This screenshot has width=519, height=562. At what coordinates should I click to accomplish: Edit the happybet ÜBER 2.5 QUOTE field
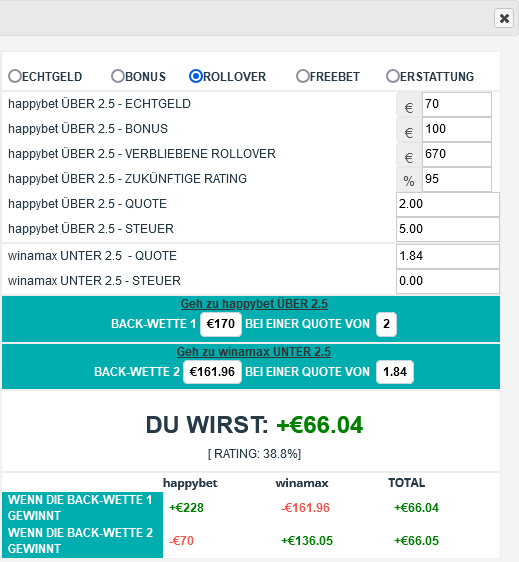(x=448, y=204)
